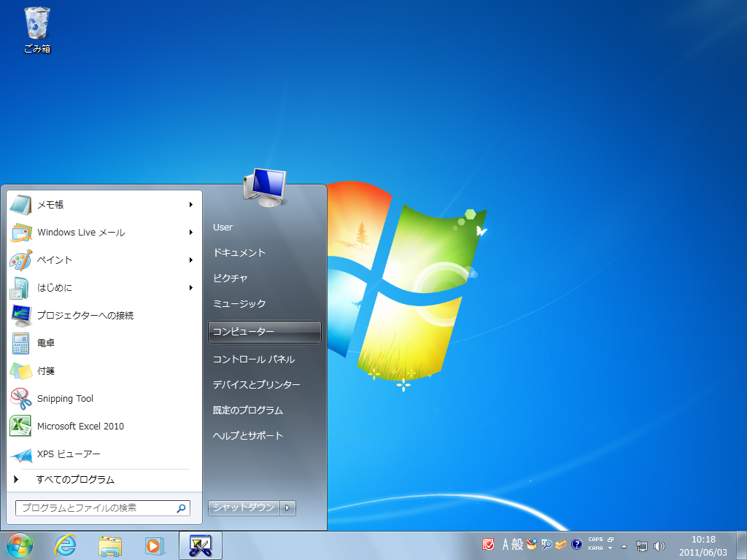
Task: Open ヘルプとサポート
Action: pos(265,436)
